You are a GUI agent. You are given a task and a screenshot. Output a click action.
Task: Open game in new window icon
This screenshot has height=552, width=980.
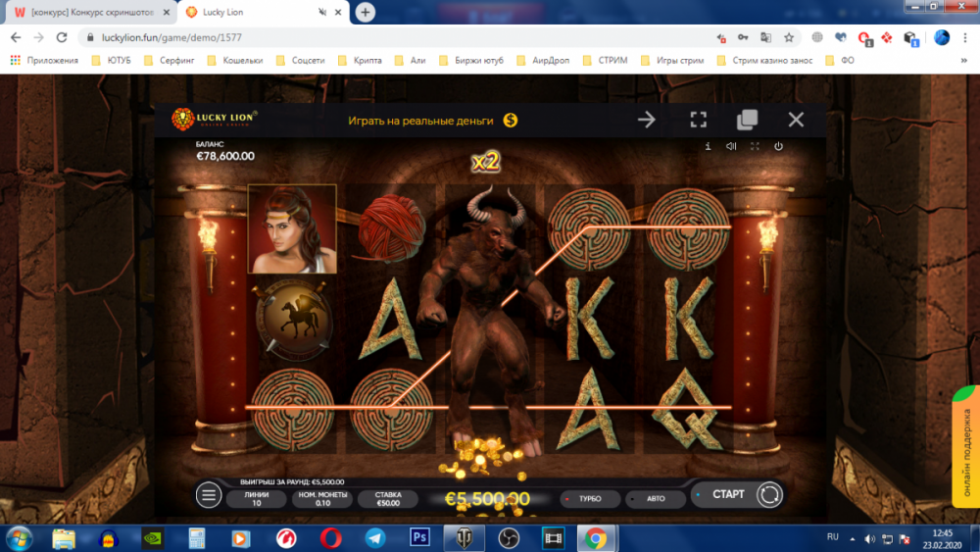coord(747,120)
